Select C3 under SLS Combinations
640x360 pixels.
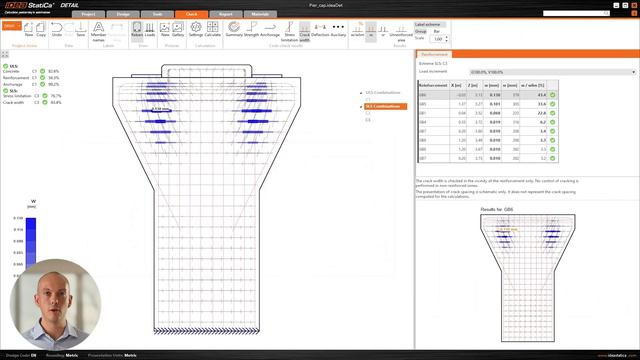368,113
